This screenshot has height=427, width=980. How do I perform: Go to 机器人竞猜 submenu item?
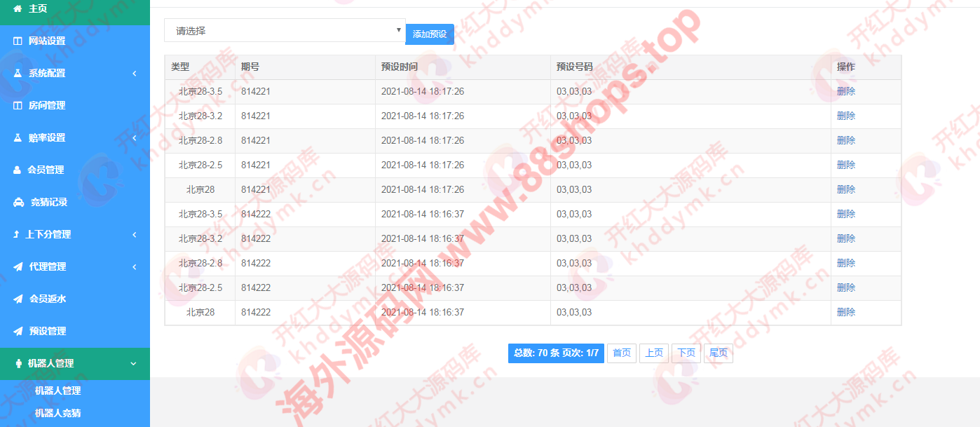(x=57, y=413)
